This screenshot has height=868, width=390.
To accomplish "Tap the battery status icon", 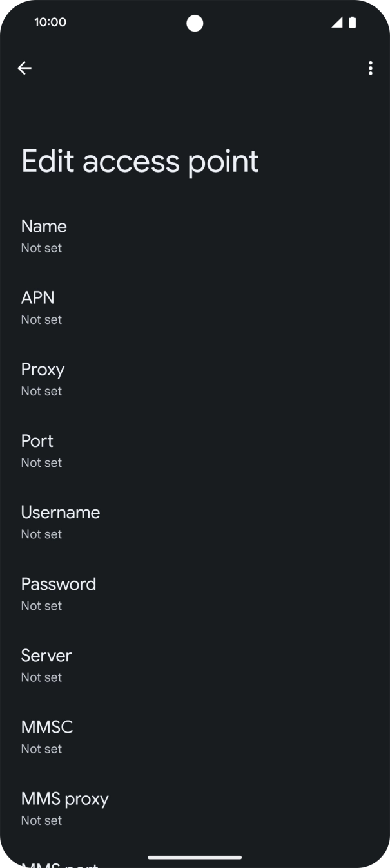I will [x=352, y=21].
